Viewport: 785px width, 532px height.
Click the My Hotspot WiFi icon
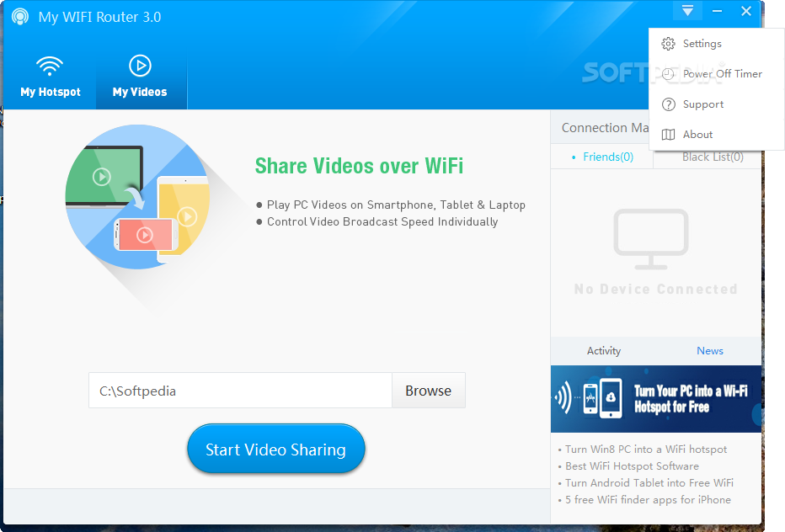coord(50,66)
